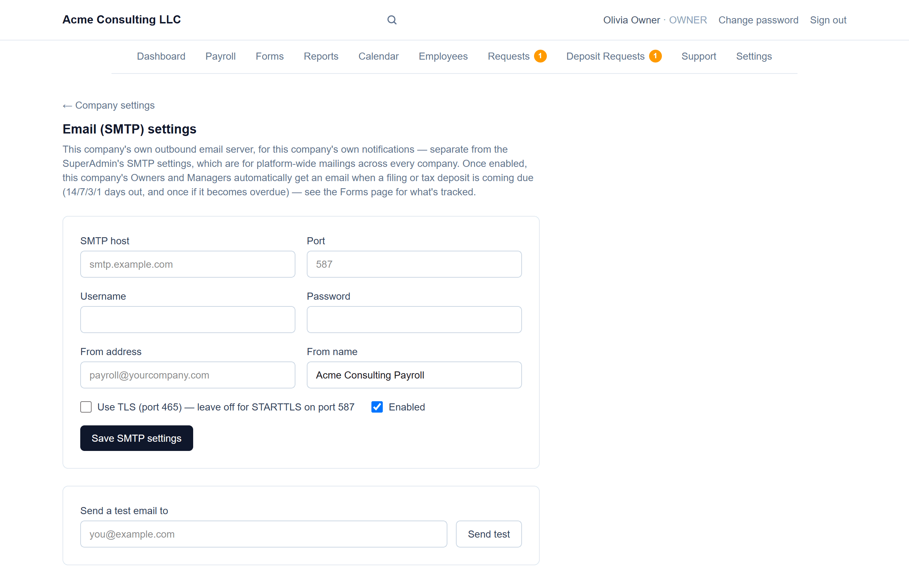Open the Dashboard tab

click(161, 56)
